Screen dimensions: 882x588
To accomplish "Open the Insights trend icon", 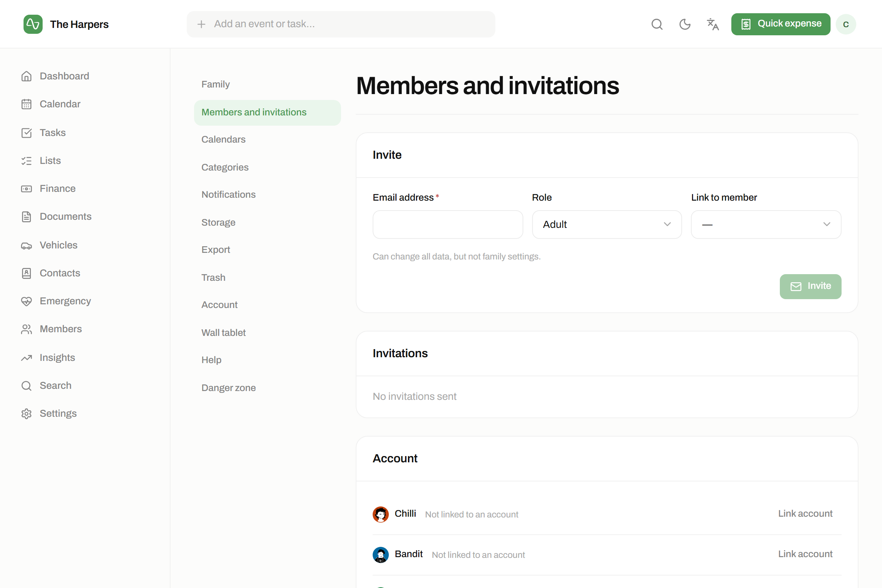I will point(26,358).
